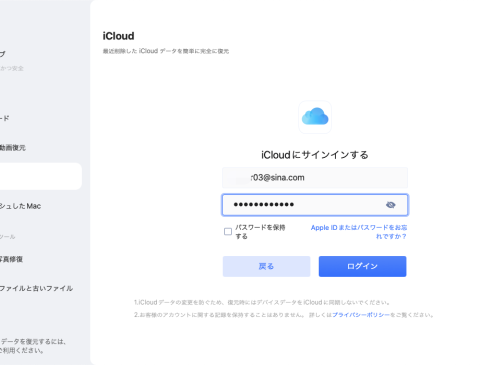Select the sidebar item ending in ード
Image resolution: width=480 pixels, height=365 pixels.
(x=5, y=118)
